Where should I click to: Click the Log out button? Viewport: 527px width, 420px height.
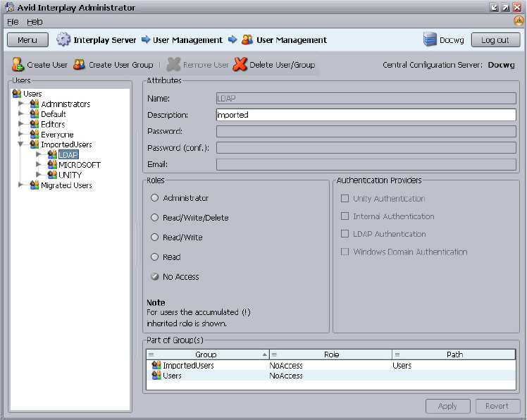pyautogui.click(x=495, y=40)
